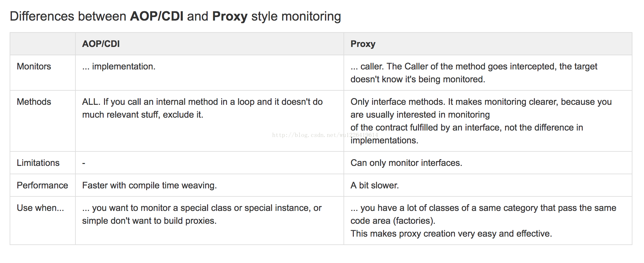
Task: Click the 'monitor a special class' cell text
Action: 202,214
